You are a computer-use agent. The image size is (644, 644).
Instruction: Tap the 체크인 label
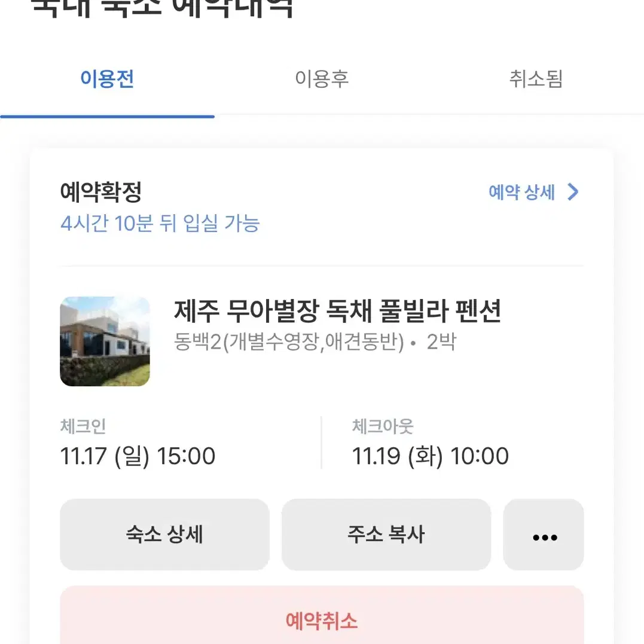pos(83,426)
